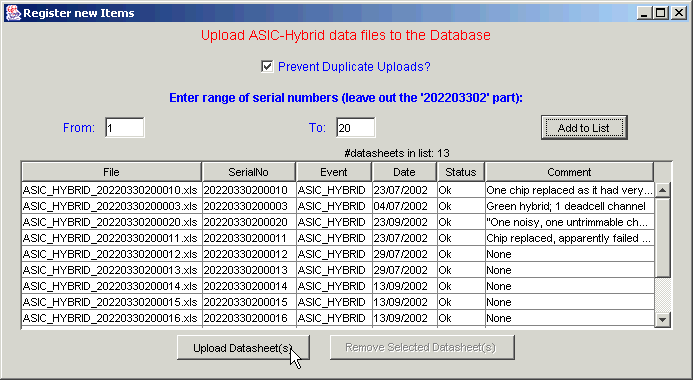
Task: Click the Ok status cell for serial 20220330200012
Action: (461, 254)
